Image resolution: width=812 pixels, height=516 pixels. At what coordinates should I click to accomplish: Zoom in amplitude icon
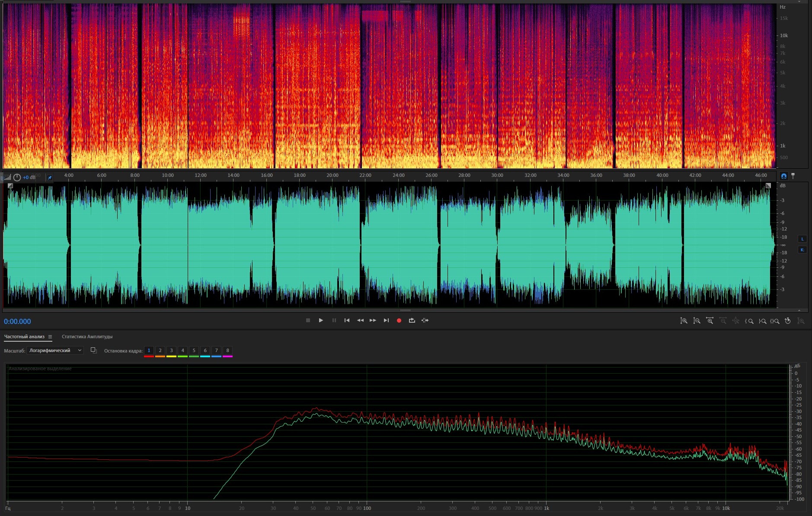(684, 321)
